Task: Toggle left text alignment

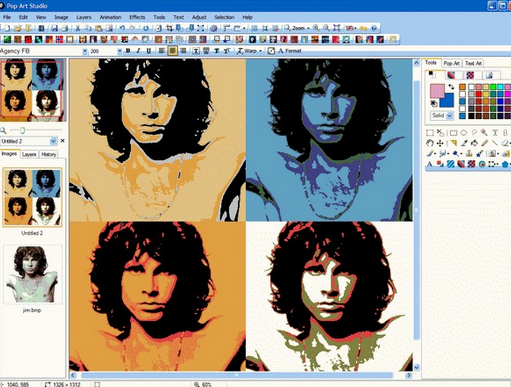Action: point(162,51)
